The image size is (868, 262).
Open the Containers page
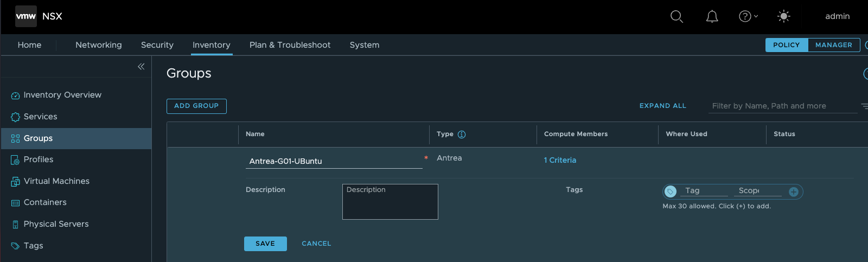click(45, 202)
